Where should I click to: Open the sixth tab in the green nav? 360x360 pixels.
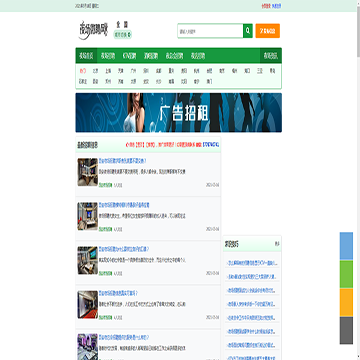pyautogui.click(x=198, y=56)
